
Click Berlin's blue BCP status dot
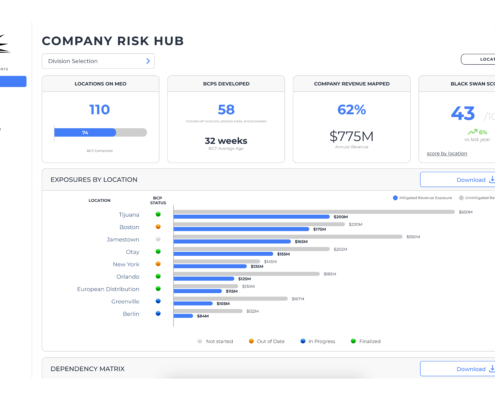158,313
